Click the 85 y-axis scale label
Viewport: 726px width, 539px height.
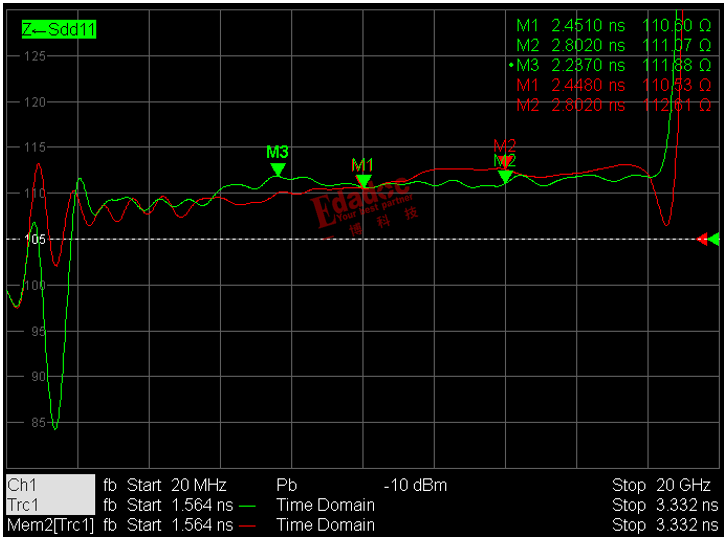tap(38, 422)
